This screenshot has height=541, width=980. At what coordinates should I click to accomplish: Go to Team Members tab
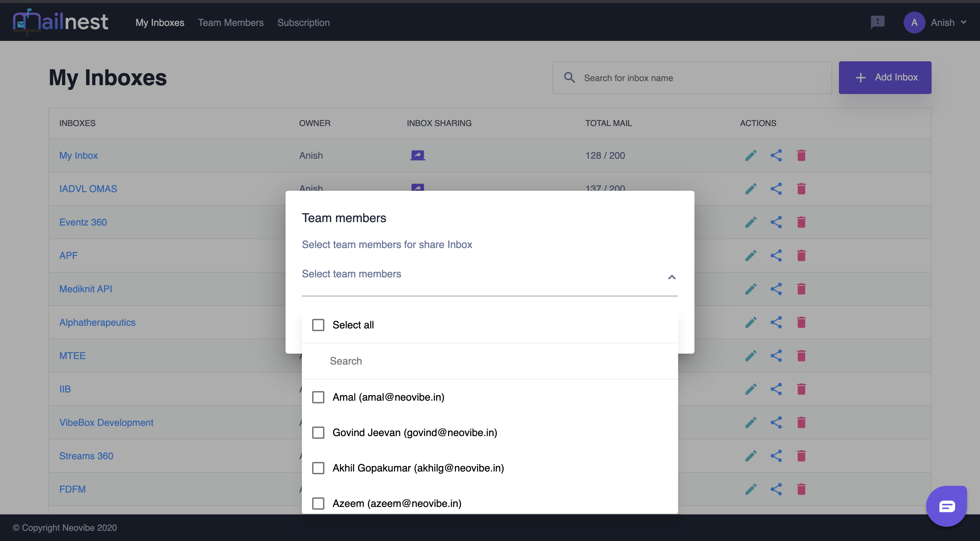(231, 22)
